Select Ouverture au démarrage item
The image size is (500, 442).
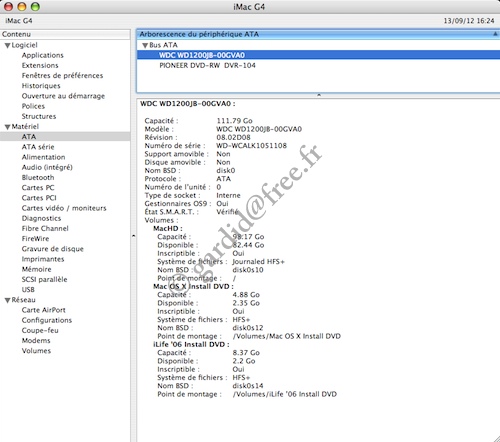point(63,96)
